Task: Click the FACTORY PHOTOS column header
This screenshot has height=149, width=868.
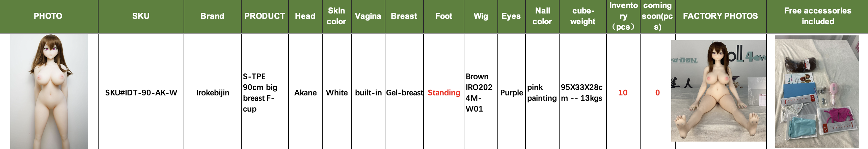Action: pos(720,16)
